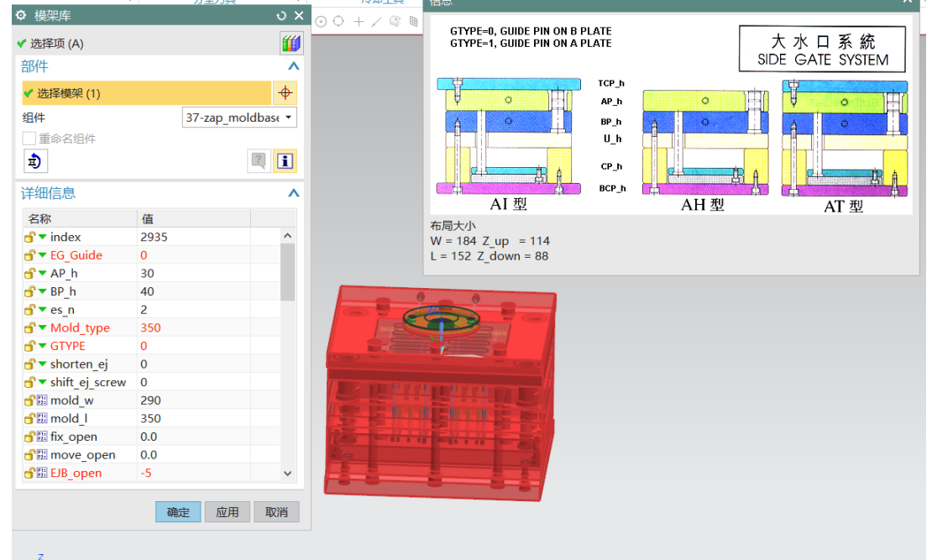This screenshot has height=560, width=932.
Task: Select the shift_ej_screw row name
Action: [x=88, y=382]
